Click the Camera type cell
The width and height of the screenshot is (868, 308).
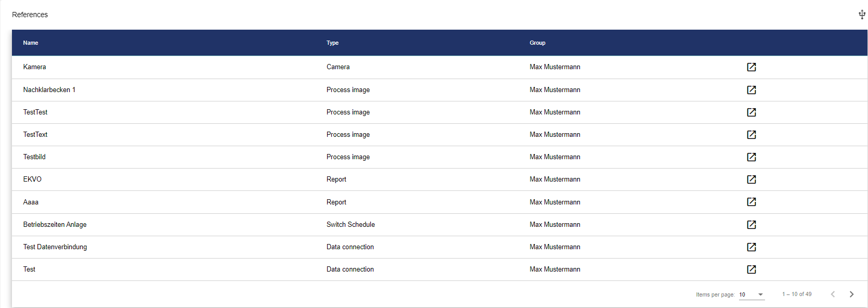coord(338,67)
